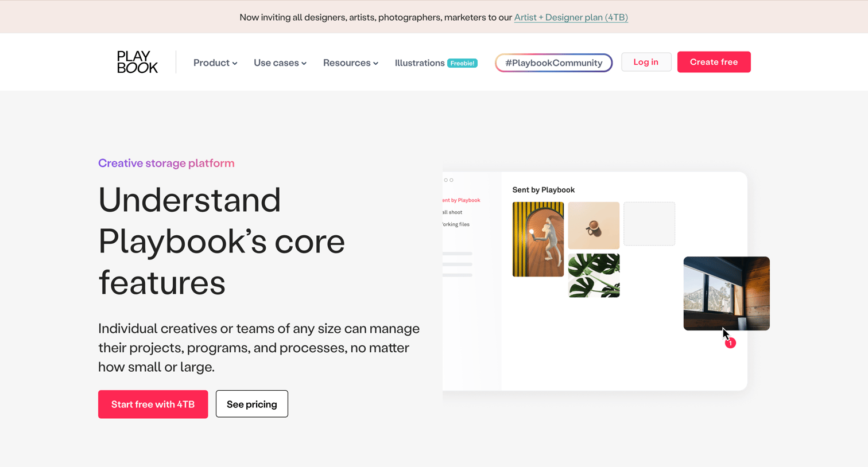Visit the #PlaybookCommunity link
This screenshot has width=868, height=467.
(554, 63)
